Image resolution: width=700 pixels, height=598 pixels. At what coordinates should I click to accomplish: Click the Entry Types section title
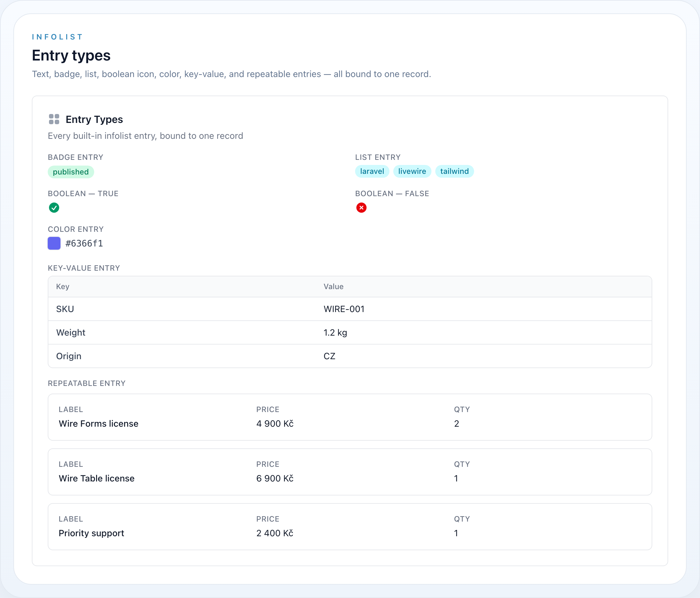tap(94, 119)
